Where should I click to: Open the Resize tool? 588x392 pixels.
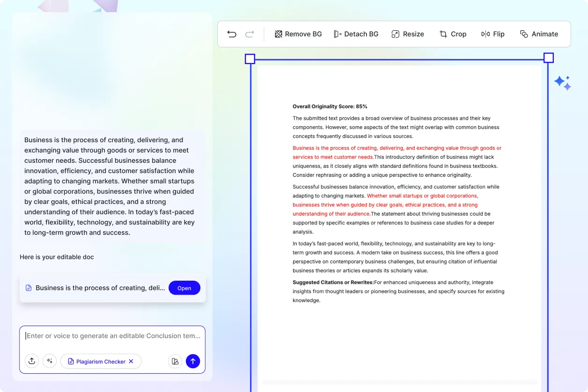pyautogui.click(x=407, y=34)
